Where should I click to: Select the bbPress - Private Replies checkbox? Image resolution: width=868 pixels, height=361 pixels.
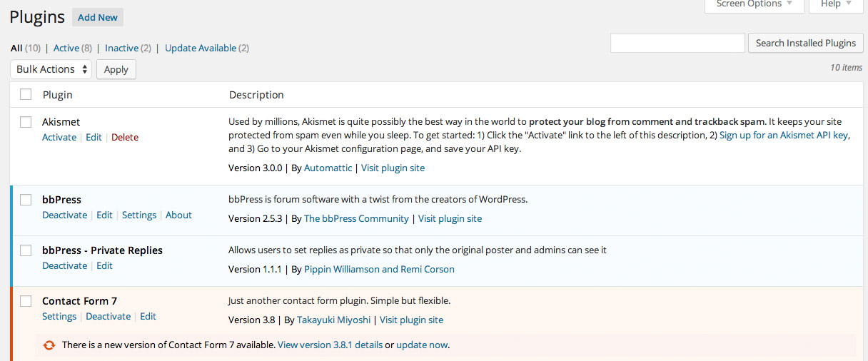26,250
